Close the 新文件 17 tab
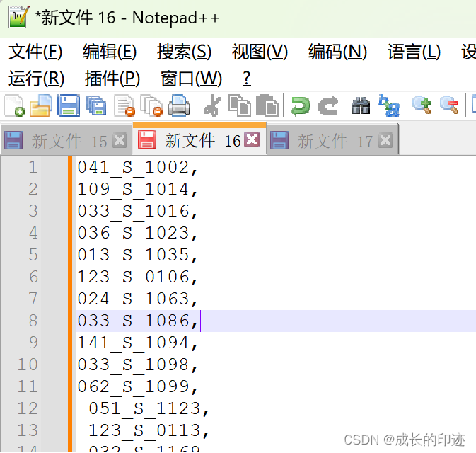 (385, 140)
